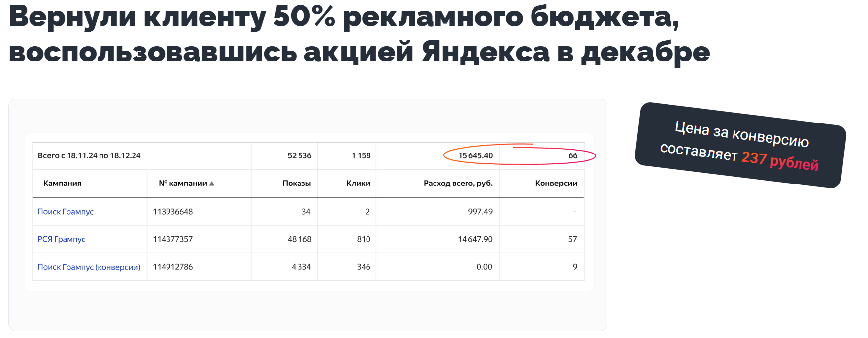Viewport: 868px width, 338px height.
Task: Click the sort arrow beside № кампании
Action: 212,184
